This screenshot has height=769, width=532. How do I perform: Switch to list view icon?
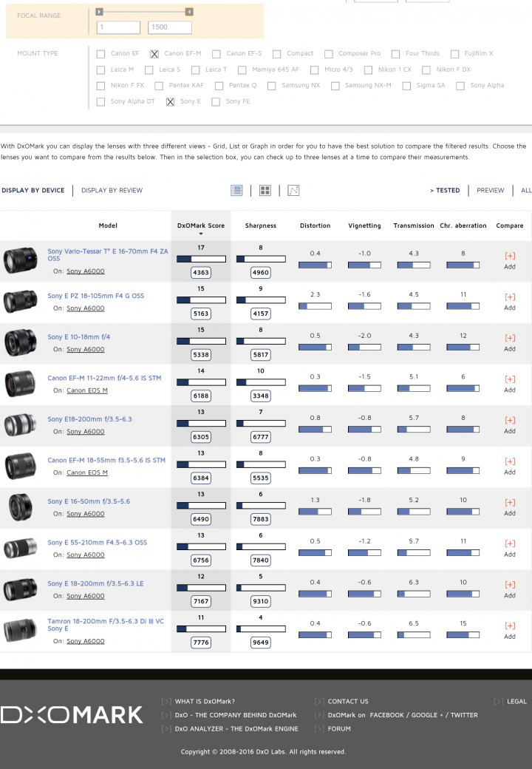pos(236,190)
